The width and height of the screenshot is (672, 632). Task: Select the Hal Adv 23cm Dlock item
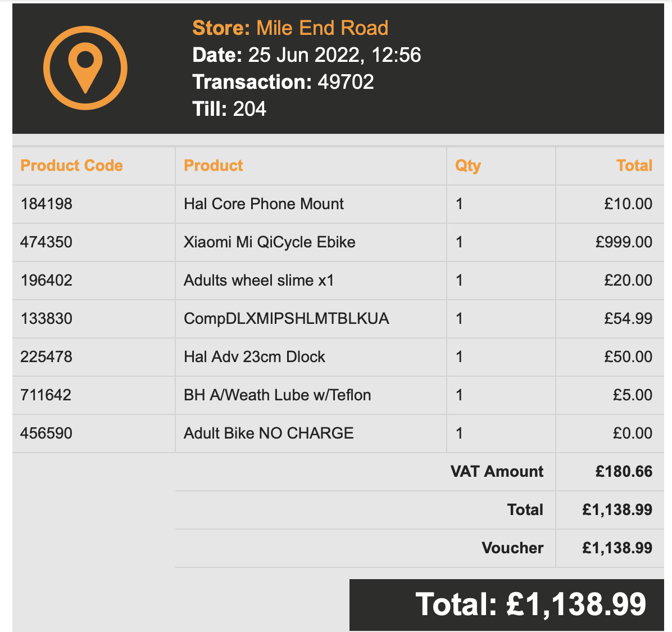pyautogui.click(x=255, y=357)
